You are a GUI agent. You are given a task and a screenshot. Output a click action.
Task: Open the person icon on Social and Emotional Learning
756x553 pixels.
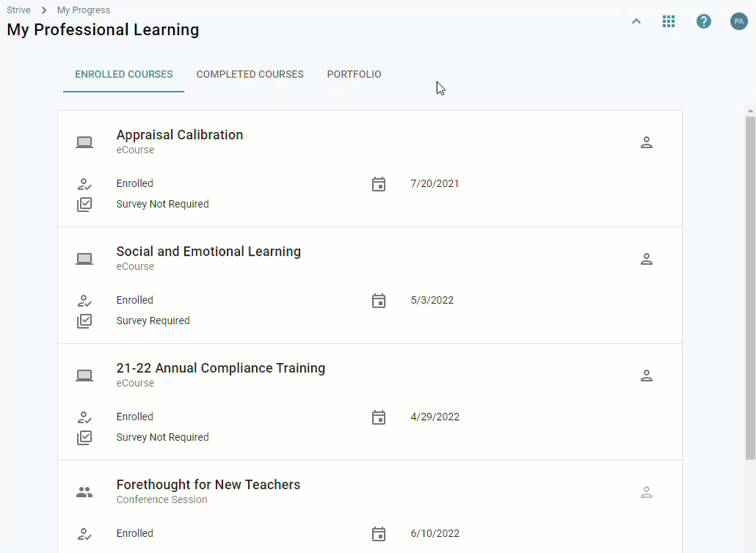click(x=647, y=258)
